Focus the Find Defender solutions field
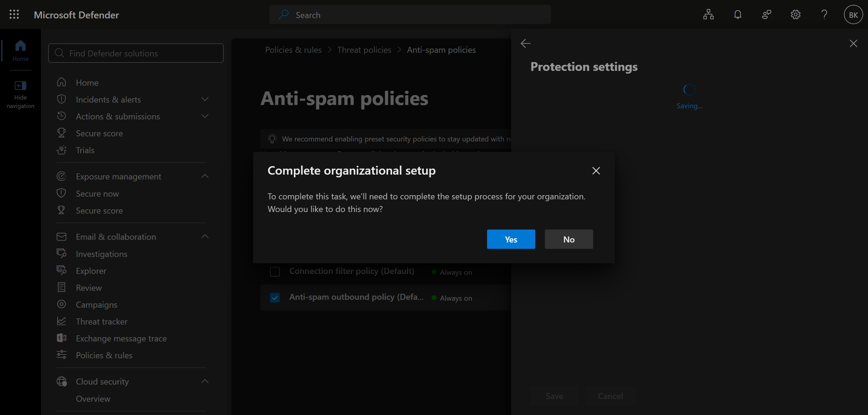The width and height of the screenshot is (868, 415). pos(135,53)
